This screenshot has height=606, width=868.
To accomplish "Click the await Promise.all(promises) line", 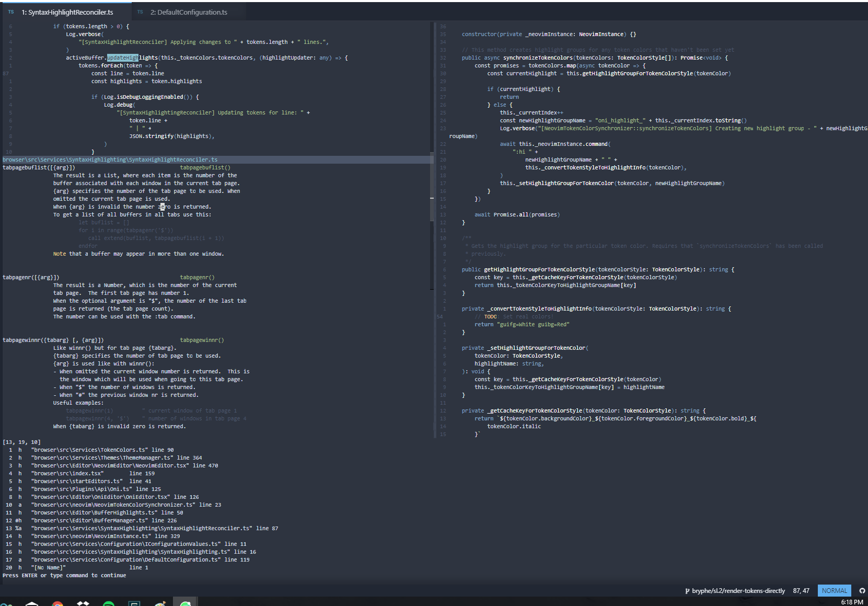I will click(517, 214).
